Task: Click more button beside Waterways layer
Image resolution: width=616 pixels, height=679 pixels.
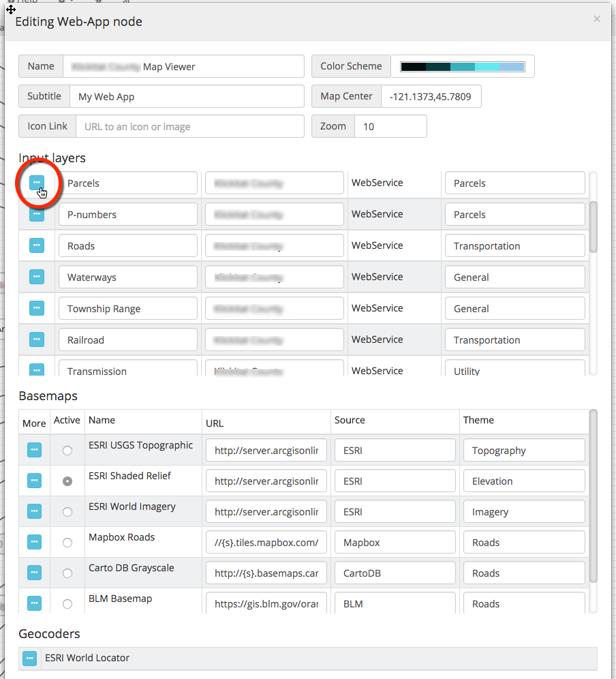Action: click(x=37, y=277)
